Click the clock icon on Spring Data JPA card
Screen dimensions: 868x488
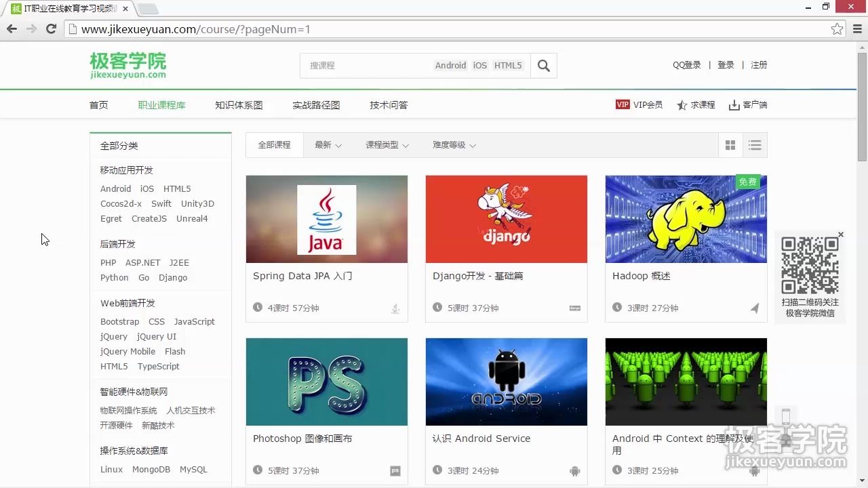tap(257, 308)
